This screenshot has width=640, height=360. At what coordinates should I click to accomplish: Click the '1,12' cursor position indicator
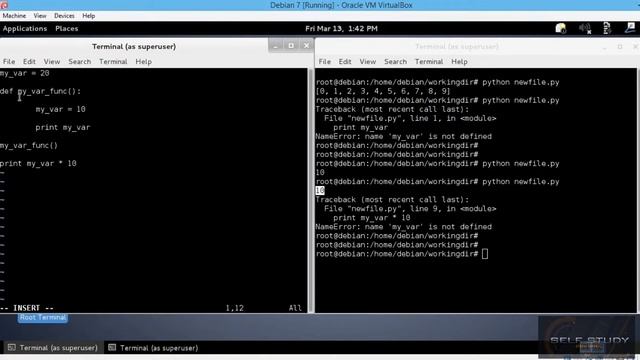click(235, 308)
